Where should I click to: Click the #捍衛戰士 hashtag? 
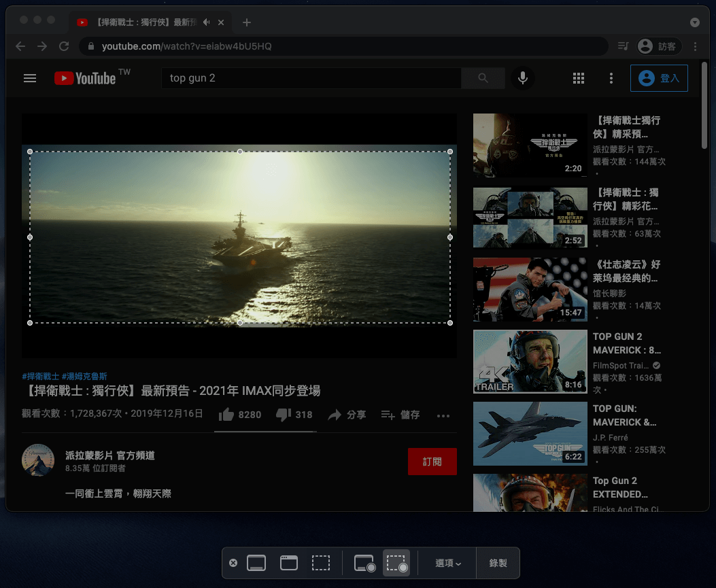(41, 376)
